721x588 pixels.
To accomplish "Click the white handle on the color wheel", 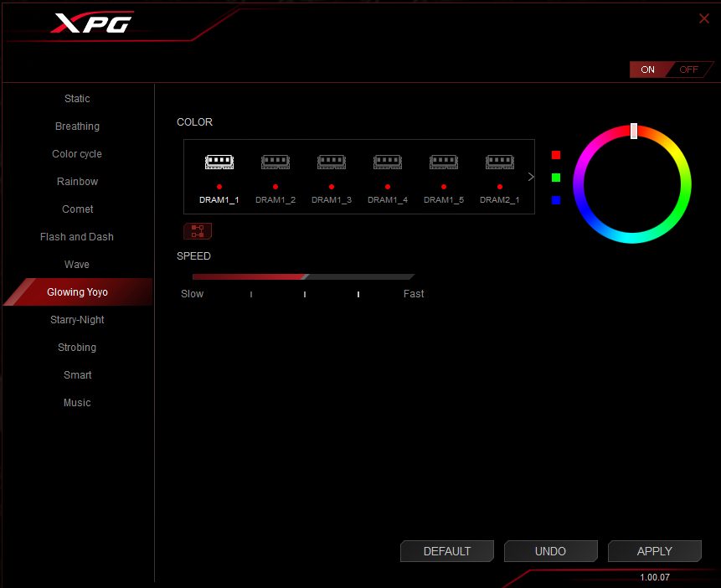I will click(x=634, y=131).
